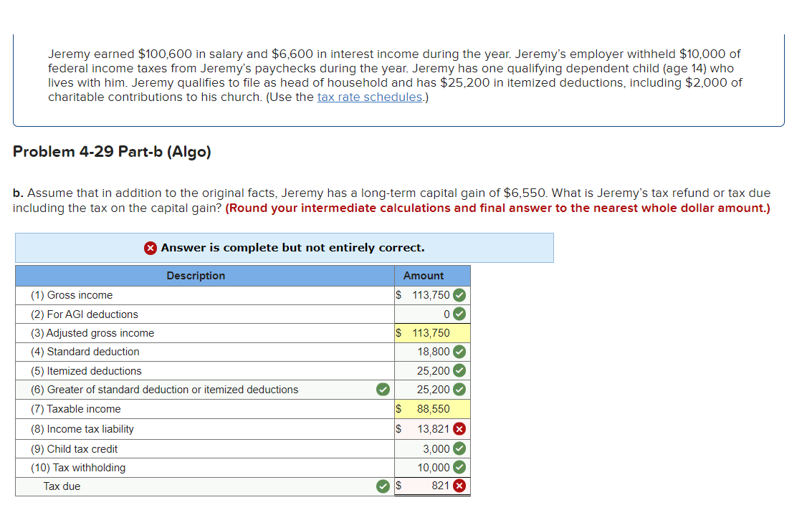This screenshot has height=510, width=812.
Task: Click red X beside Income tax liability 13,821
Action: pyautogui.click(x=459, y=429)
